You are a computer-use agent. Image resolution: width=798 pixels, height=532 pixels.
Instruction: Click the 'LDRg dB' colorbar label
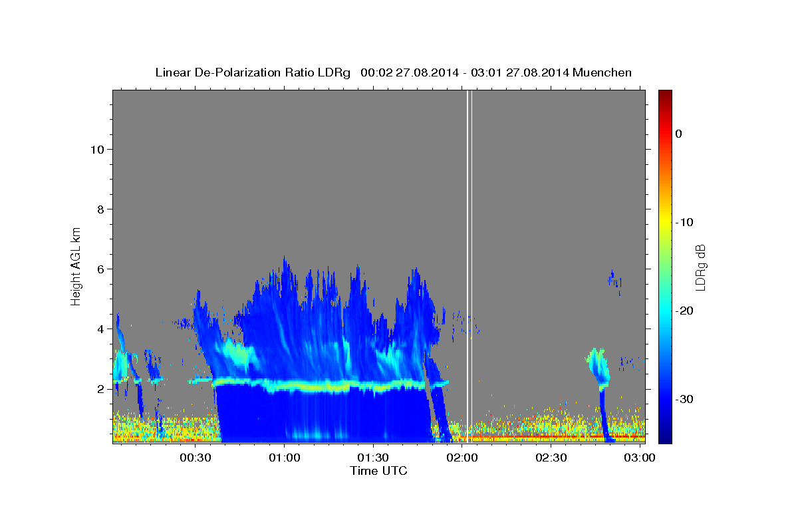point(700,267)
